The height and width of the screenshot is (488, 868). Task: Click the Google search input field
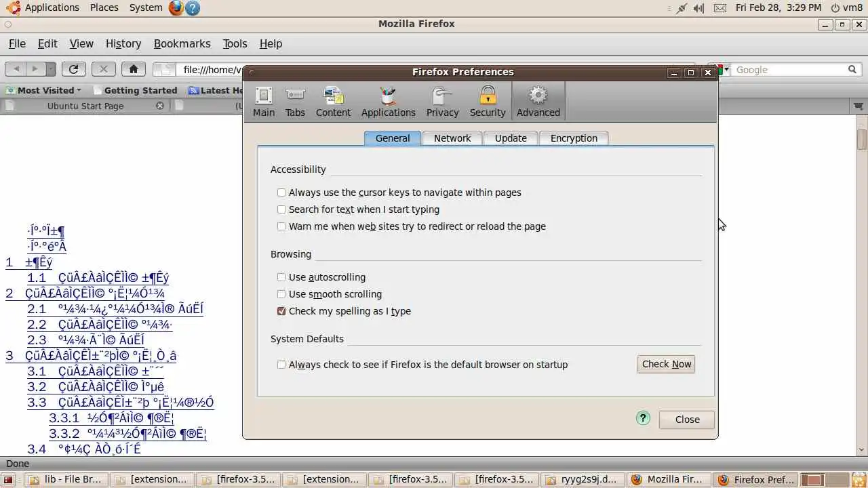click(x=789, y=69)
